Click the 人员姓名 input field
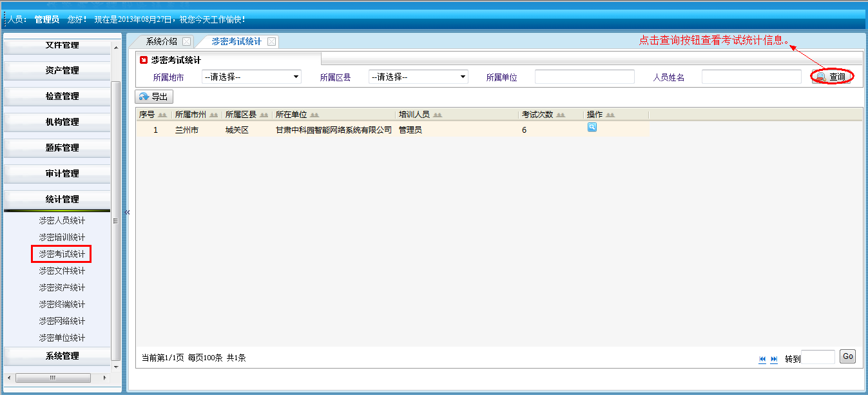Screen dimensions: 868x395 (x=751, y=77)
